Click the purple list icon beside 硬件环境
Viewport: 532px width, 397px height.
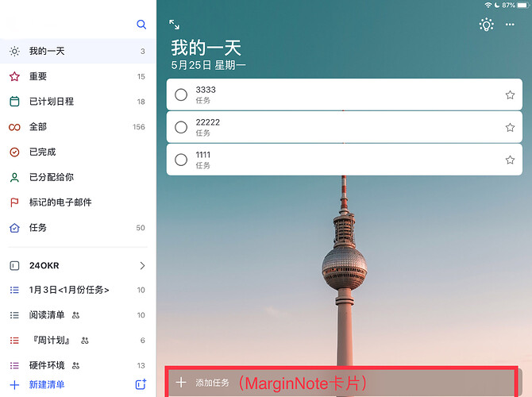click(14, 365)
